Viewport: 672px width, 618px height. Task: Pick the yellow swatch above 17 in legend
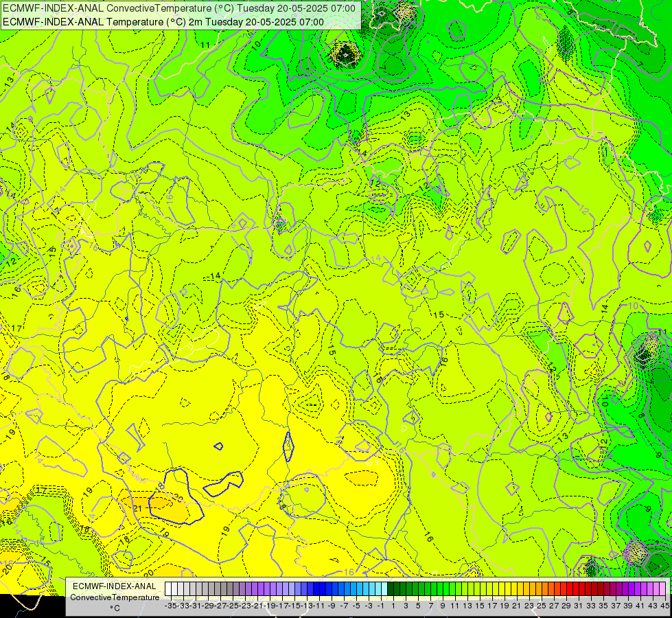coord(489,588)
